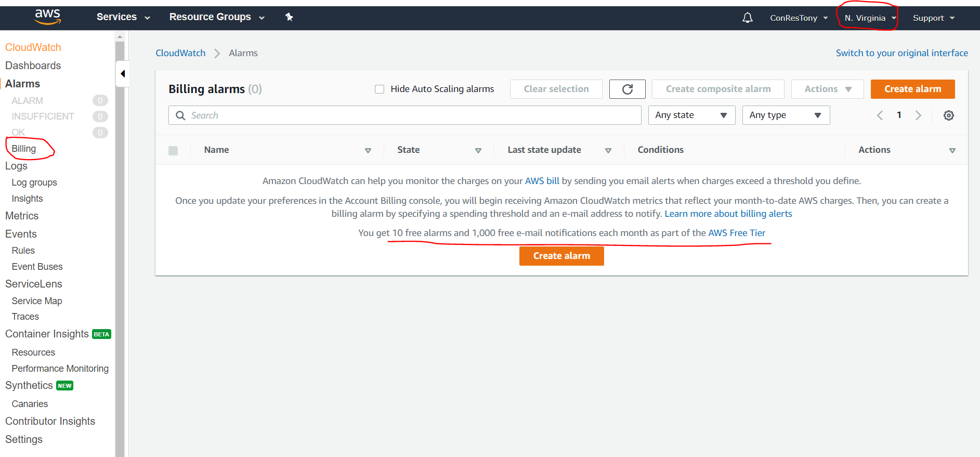Screen dimensions: 980x457
Task: Open Traces under ServiceLens
Action: (x=25, y=317)
